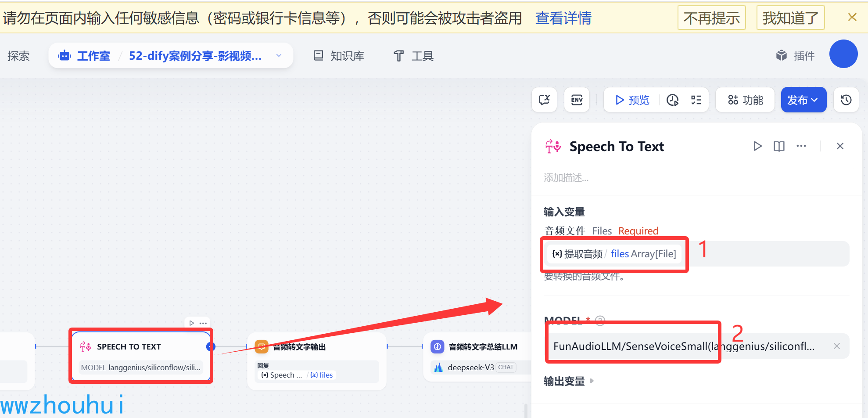The height and width of the screenshot is (418, 868).
Task: Click the deepseek-V3 model label
Action: point(471,367)
